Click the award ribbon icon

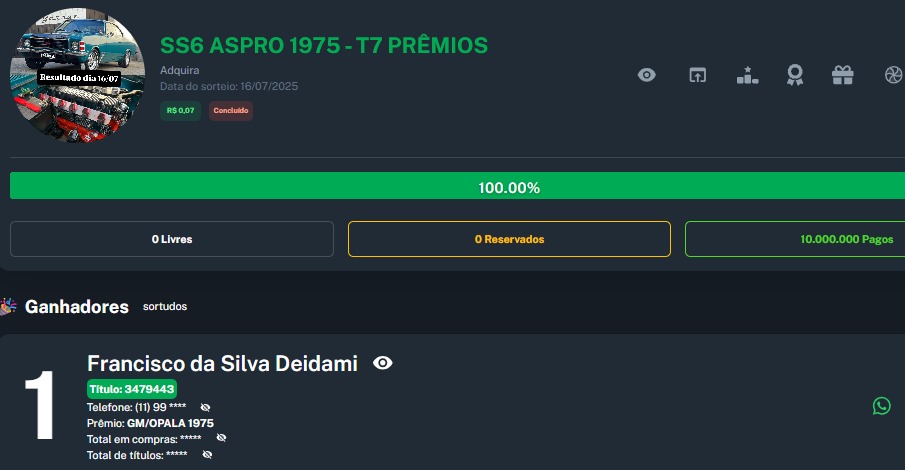pos(795,75)
